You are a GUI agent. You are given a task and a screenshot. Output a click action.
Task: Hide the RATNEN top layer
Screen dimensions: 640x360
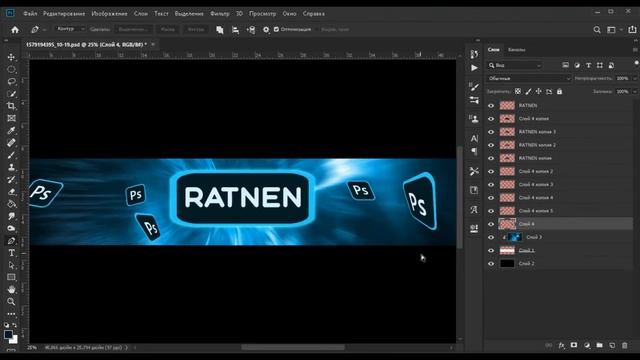coord(491,105)
